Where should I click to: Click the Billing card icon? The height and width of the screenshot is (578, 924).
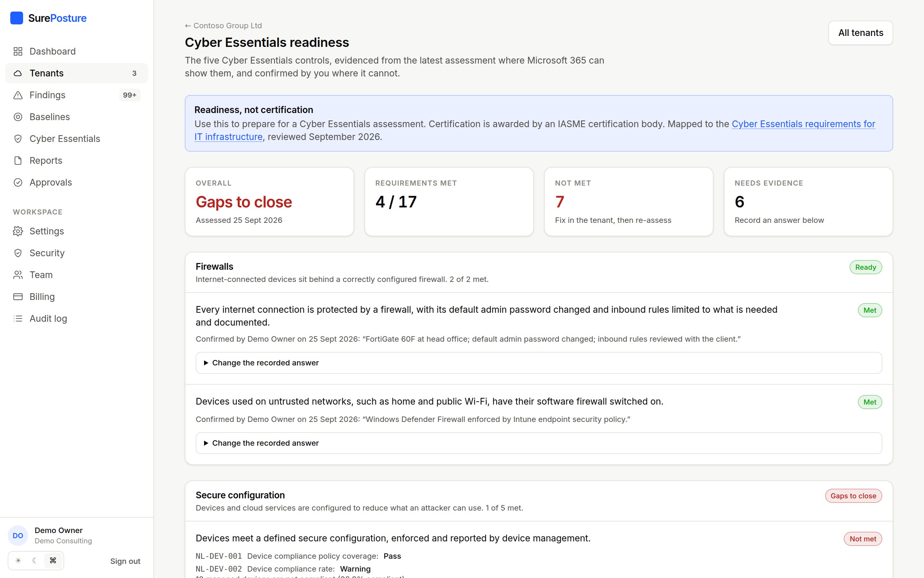(x=18, y=296)
